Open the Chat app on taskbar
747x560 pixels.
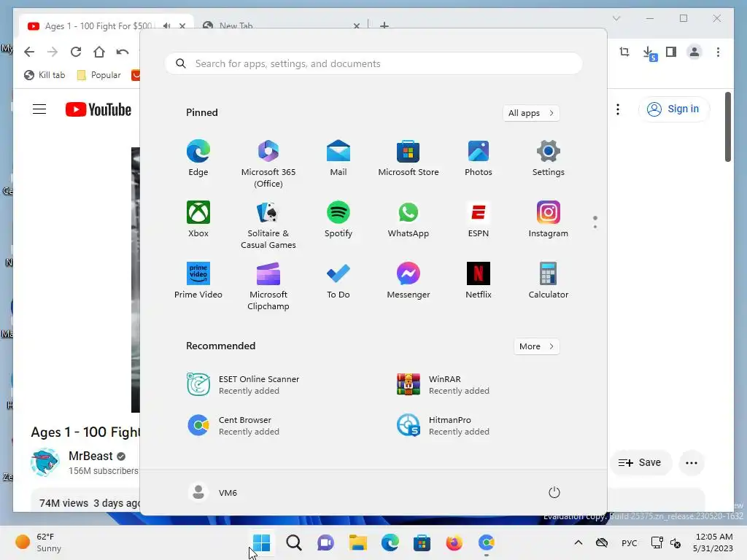point(325,542)
